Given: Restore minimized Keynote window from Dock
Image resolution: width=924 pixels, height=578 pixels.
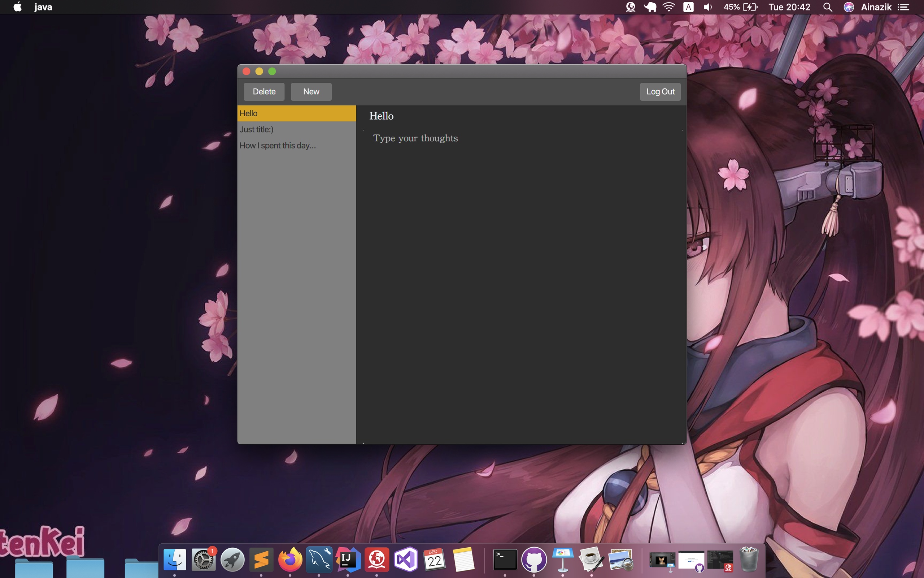Looking at the screenshot, I should pos(662,561).
